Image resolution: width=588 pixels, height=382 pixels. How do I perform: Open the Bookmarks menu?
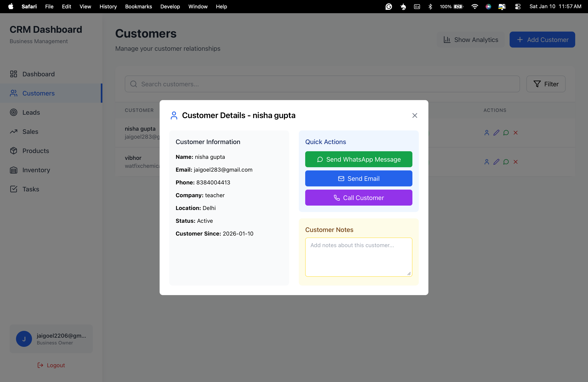point(138,7)
